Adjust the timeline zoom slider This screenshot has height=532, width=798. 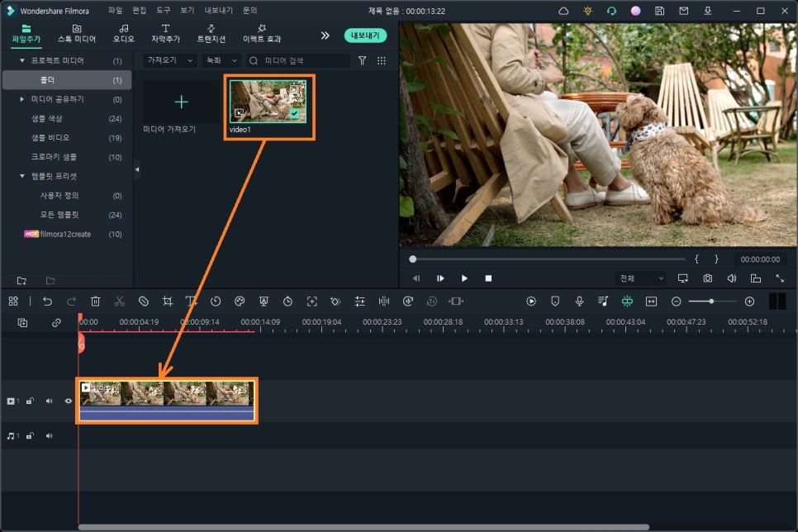712,302
